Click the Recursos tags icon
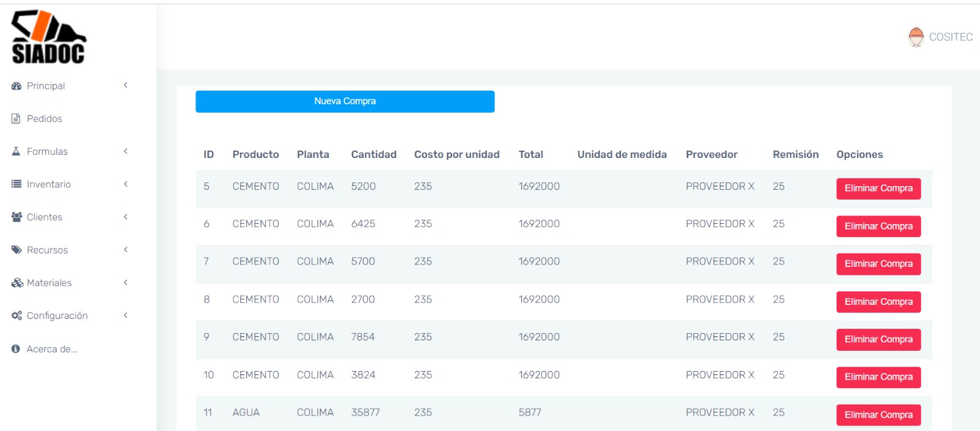Image resolution: width=980 pixels, height=431 pixels. click(17, 250)
